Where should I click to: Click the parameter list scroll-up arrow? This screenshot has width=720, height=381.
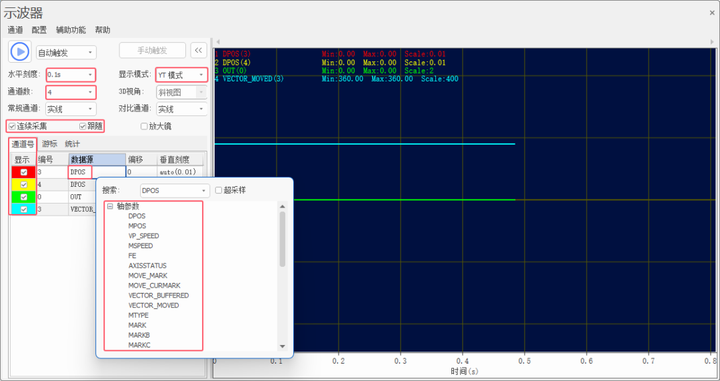[282, 207]
